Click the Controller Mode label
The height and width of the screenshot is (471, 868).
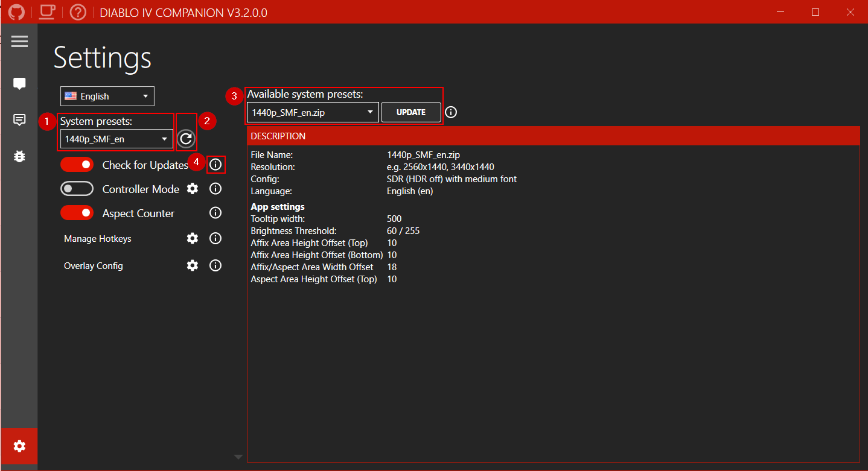pos(141,189)
